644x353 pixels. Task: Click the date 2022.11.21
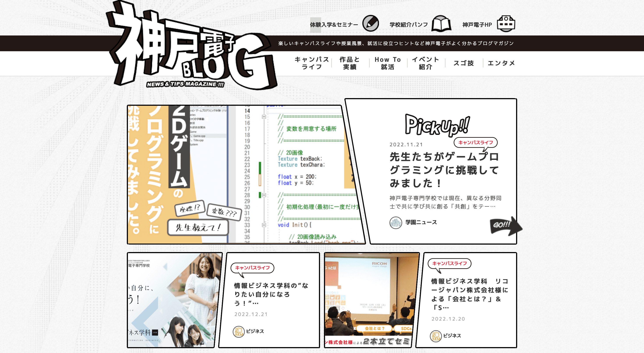pos(406,145)
